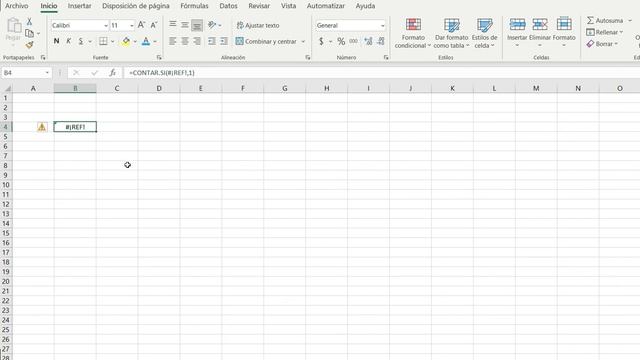This screenshot has width=640, height=360.
Task: Decrease font size with small A icon
Action: [x=154, y=25]
